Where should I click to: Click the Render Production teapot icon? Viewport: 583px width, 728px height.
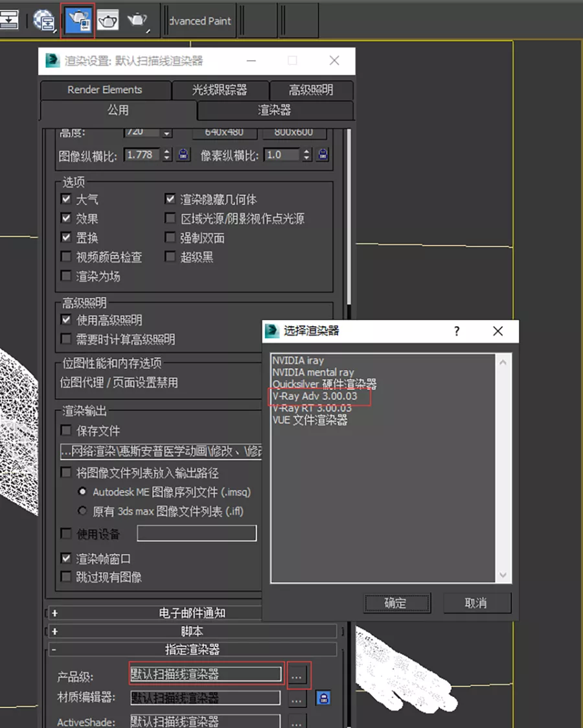138,21
